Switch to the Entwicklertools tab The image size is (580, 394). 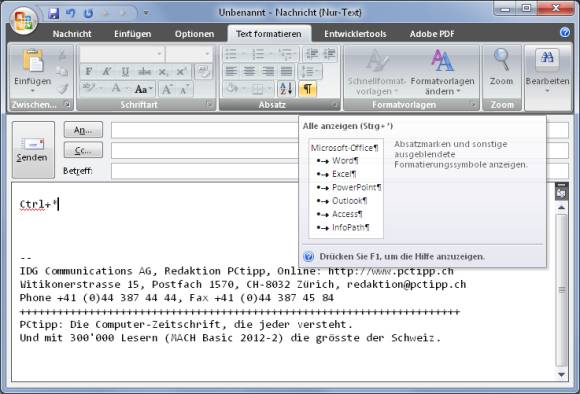(355, 34)
